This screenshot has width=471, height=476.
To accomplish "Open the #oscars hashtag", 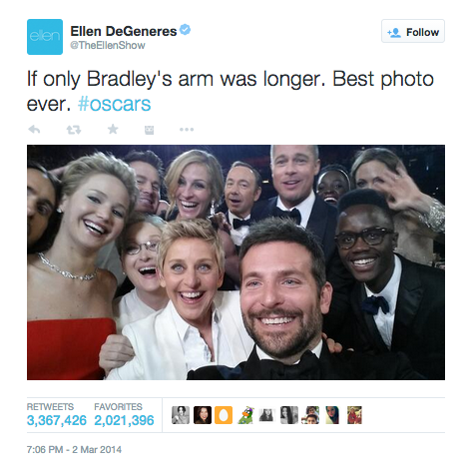I will pyautogui.click(x=114, y=104).
